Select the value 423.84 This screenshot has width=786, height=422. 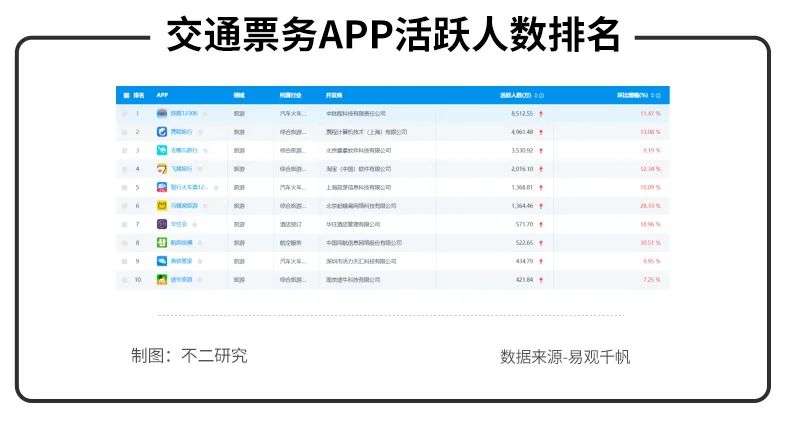pos(524,280)
